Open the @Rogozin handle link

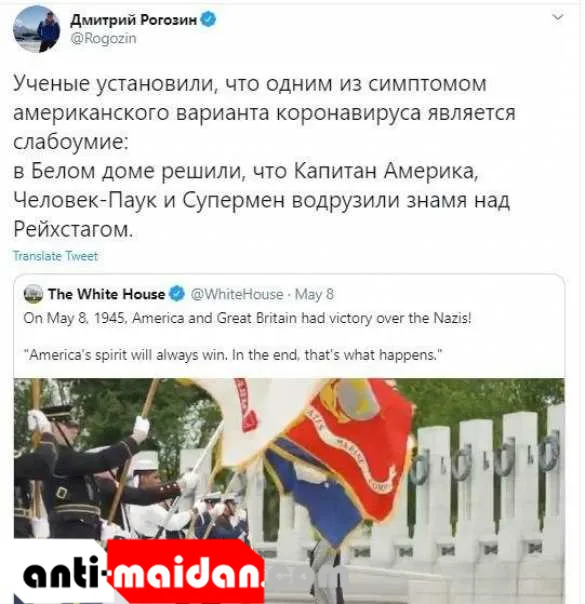pyautogui.click(x=103, y=39)
